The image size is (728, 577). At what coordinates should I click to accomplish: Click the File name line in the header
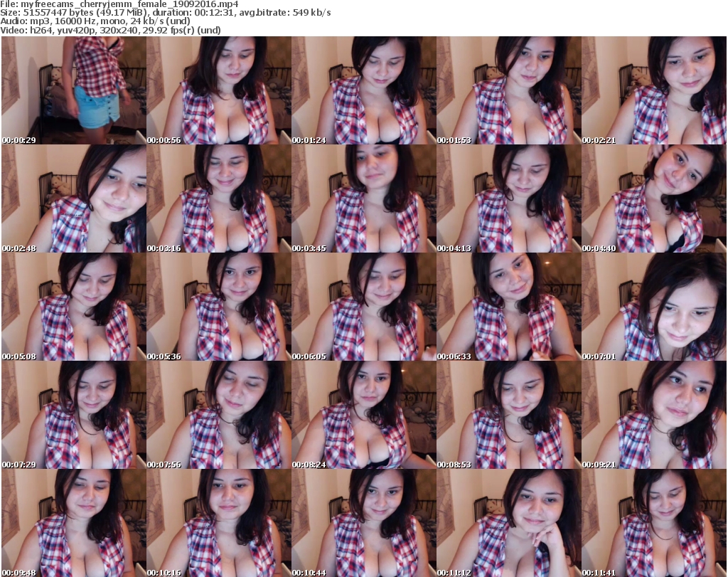(x=119, y=4)
